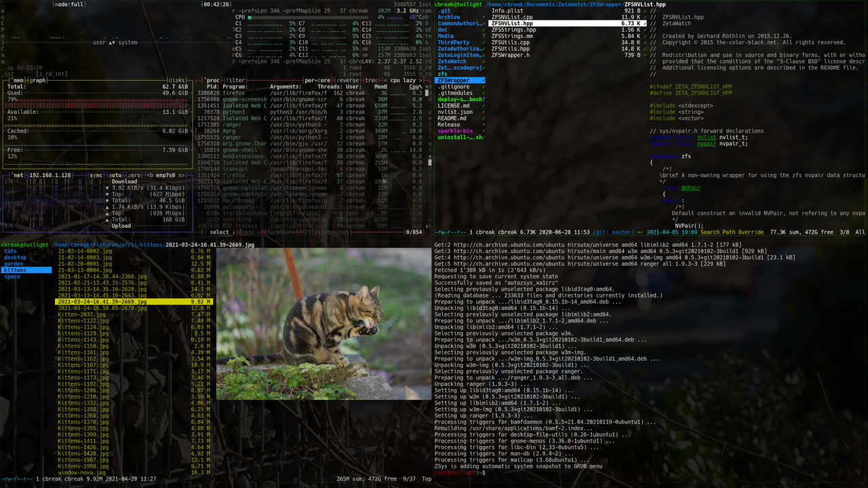Click the left arrow before cpu lazy sort
Screen dimensions: 868x488
point(384,80)
